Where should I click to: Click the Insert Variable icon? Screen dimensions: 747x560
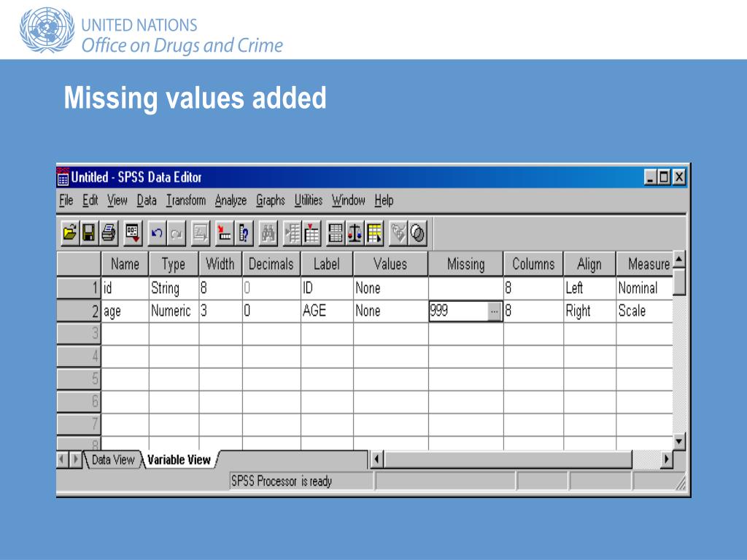(x=311, y=233)
